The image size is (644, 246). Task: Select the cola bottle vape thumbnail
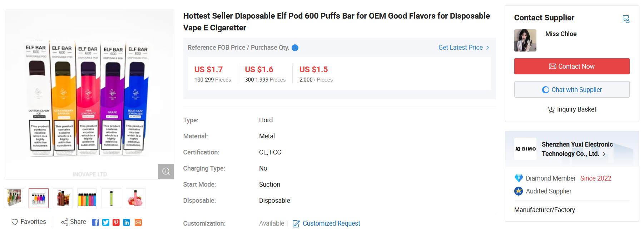tap(63, 198)
